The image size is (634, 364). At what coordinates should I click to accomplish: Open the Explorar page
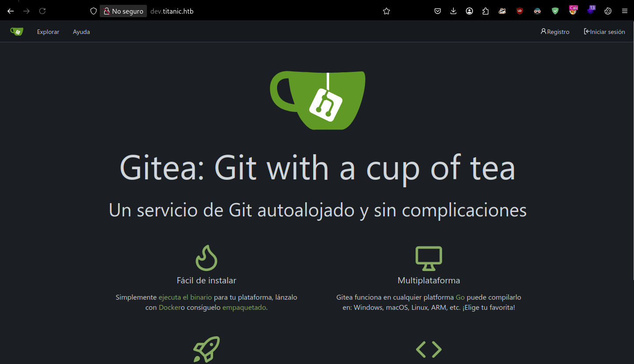click(x=48, y=32)
